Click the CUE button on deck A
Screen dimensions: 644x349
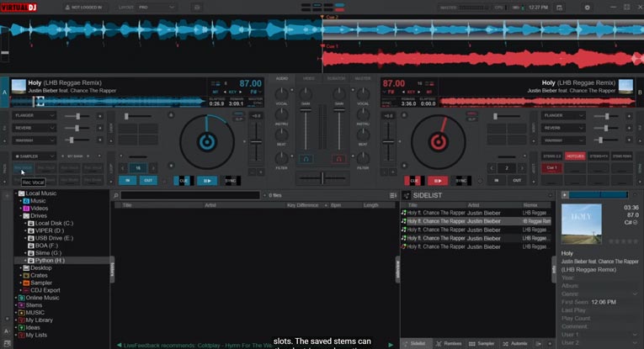tap(184, 181)
